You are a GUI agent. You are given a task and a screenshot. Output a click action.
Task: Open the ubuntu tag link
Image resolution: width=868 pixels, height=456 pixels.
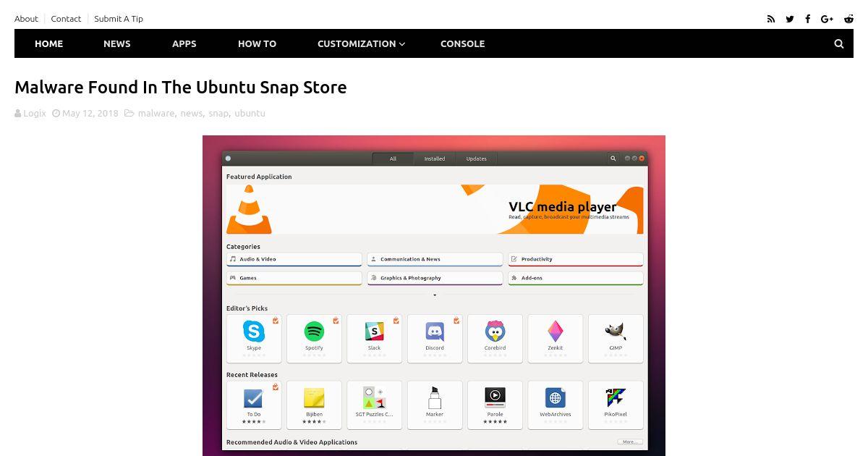tap(250, 113)
